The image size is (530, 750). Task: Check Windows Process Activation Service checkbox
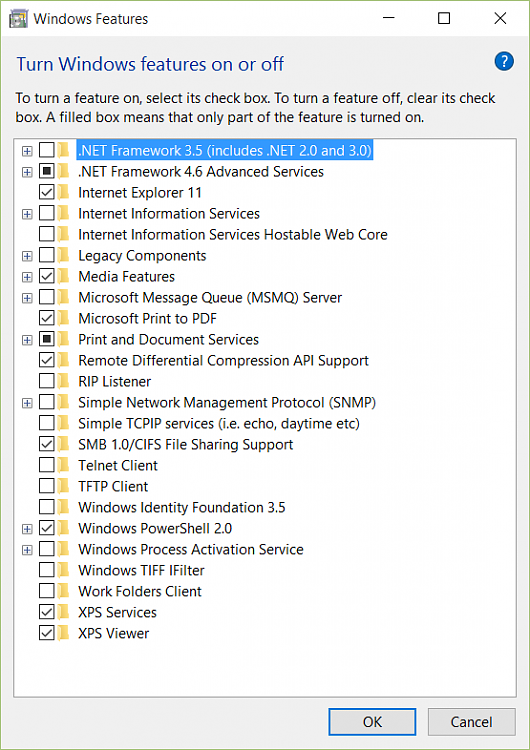[x=46, y=549]
